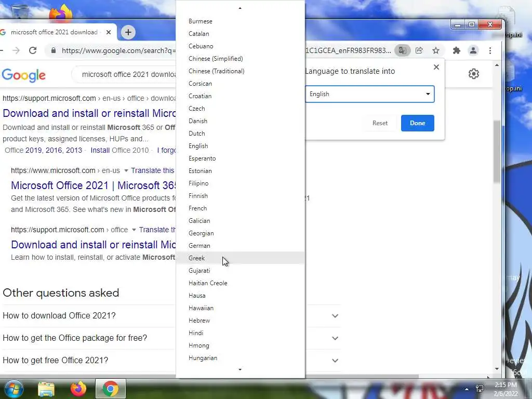The height and width of the screenshot is (399, 532).
Task: Click the Reset button
Action: coord(380,123)
